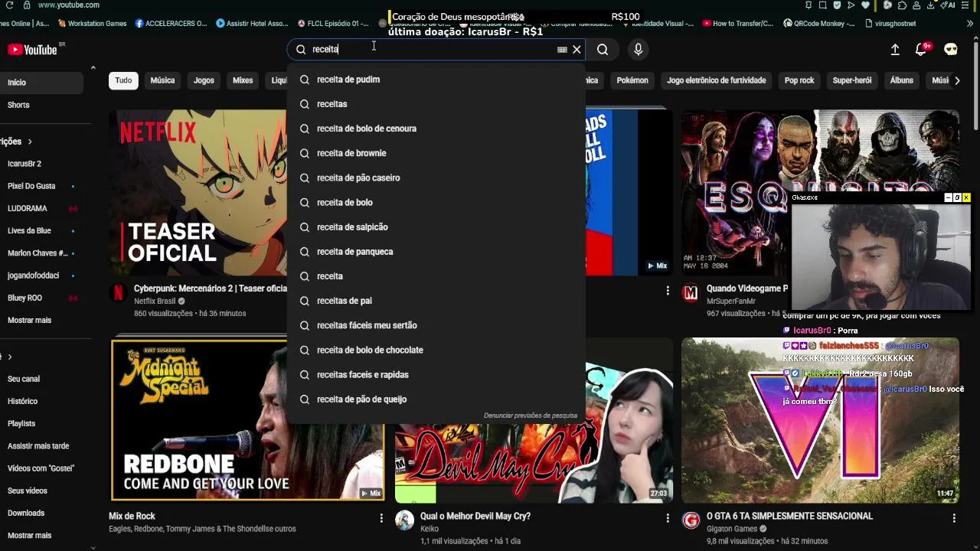Open the Cyberpunk Teaser Oficial thumbnail
This screenshot has height=551, width=980.
coord(198,193)
